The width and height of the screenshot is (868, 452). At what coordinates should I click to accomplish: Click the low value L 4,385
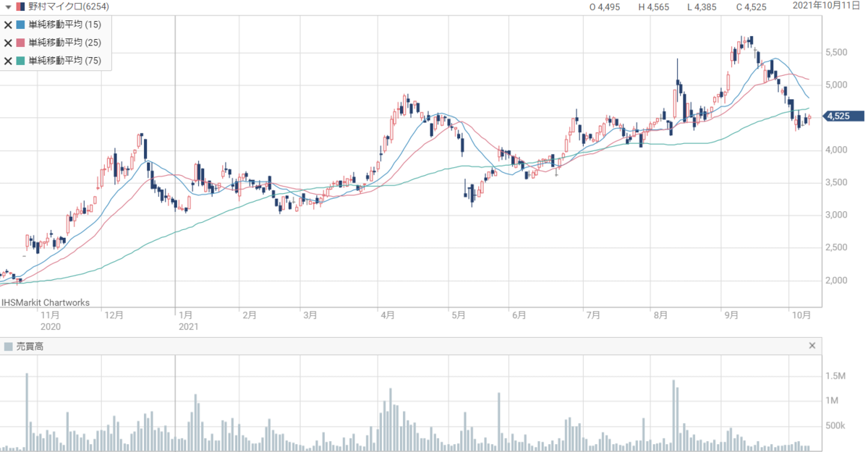click(702, 7)
